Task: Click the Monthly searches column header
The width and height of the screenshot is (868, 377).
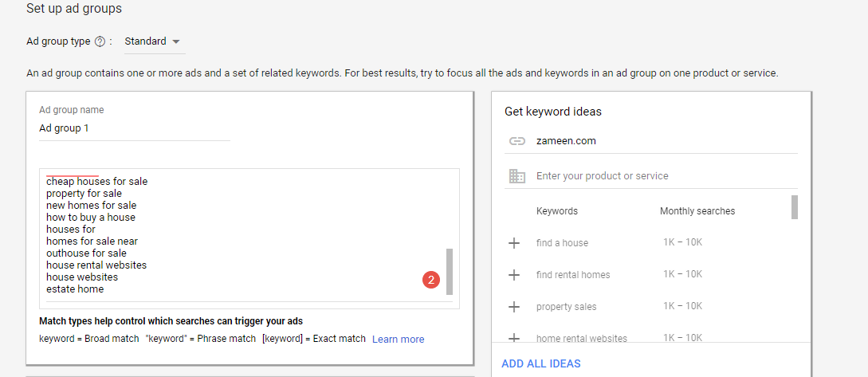Action: (697, 211)
